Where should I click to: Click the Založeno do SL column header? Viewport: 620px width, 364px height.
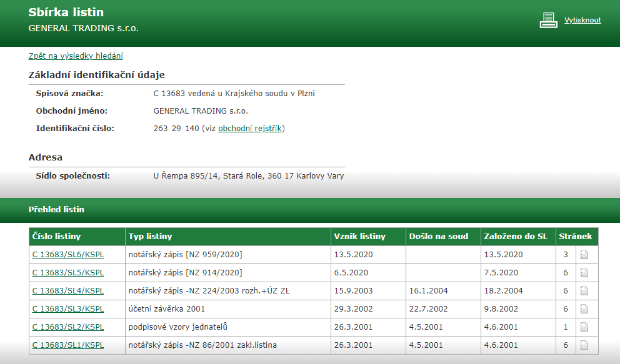pyautogui.click(x=516, y=237)
